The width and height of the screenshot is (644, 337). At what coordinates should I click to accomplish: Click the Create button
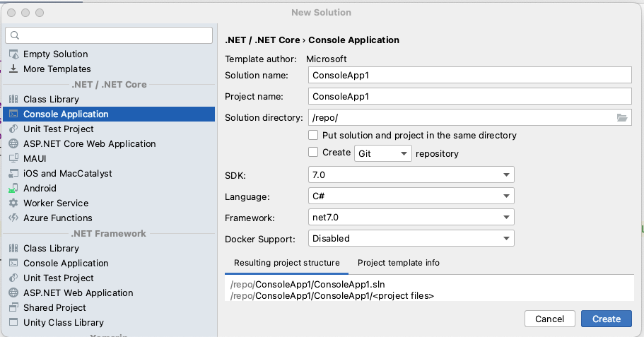607,319
